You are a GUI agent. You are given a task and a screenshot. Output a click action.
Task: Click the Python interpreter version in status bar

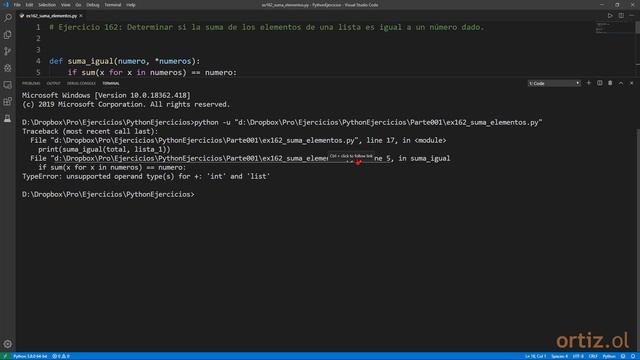pyautogui.click(x=30, y=356)
